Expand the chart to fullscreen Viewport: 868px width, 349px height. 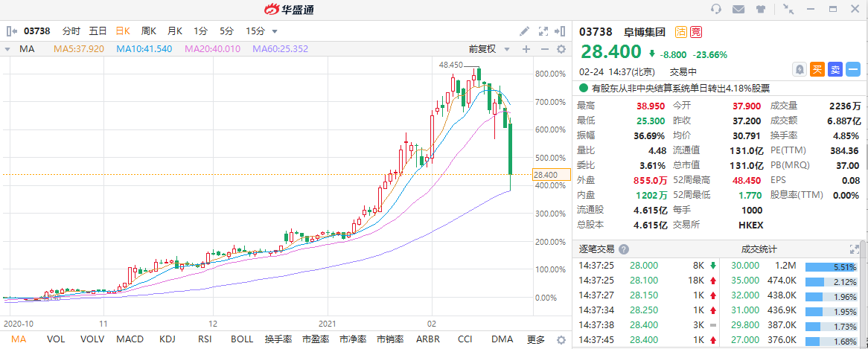click(543, 31)
